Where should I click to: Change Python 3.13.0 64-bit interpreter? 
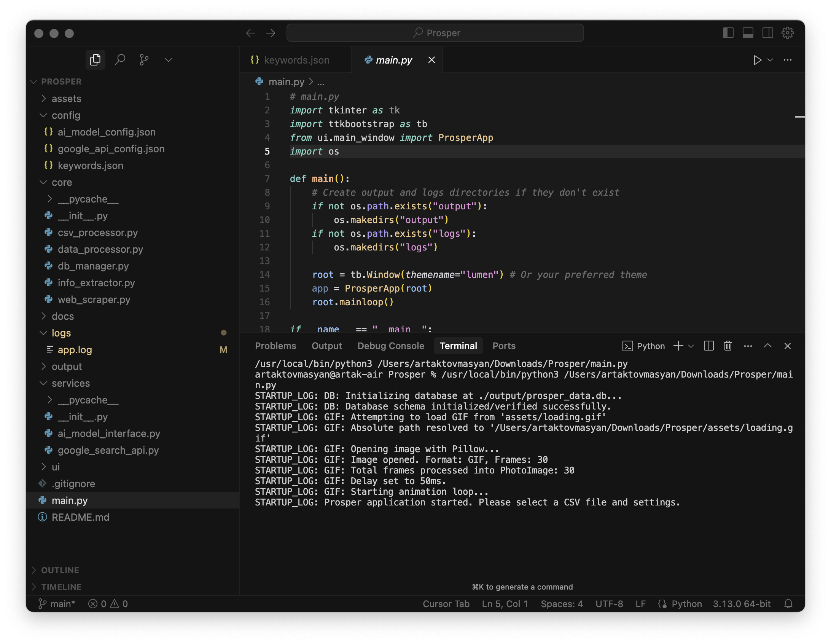point(742,604)
